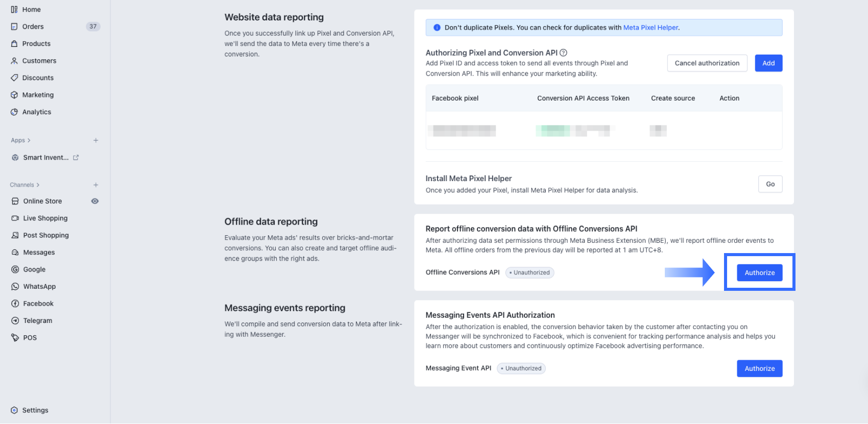Click the WhatsApp channel icon
This screenshot has width=868, height=424.
pos(15,287)
